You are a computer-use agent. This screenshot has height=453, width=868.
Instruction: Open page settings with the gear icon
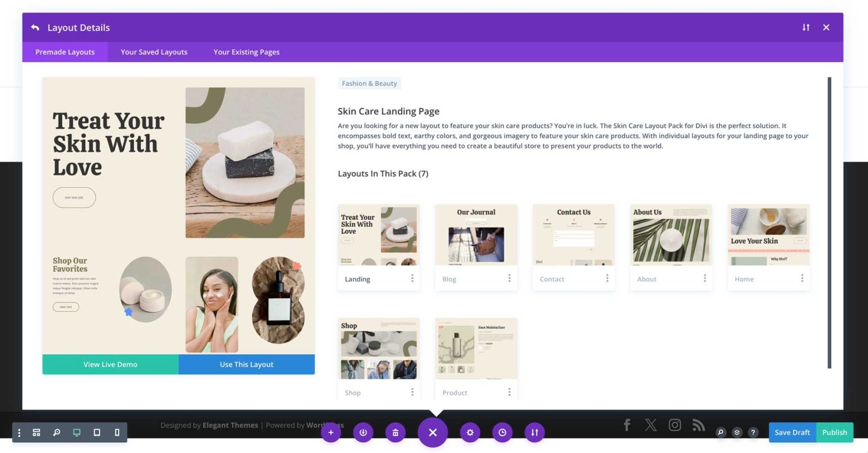[470, 432]
